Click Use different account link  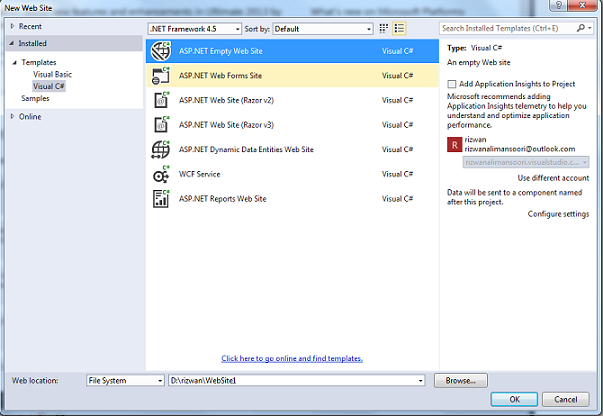pyautogui.click(x=553, y=178)
